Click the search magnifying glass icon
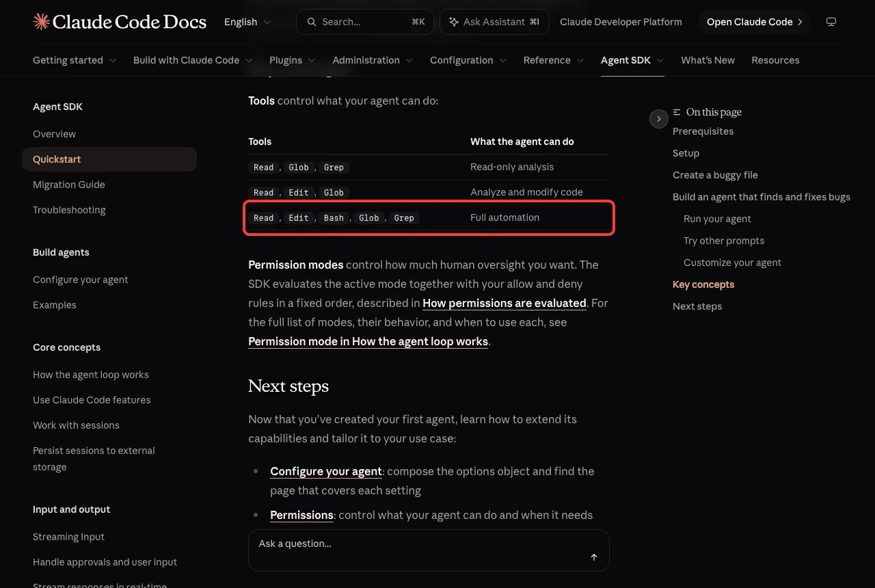This screenshot has width=875, height=588. (x=312, y=22)
